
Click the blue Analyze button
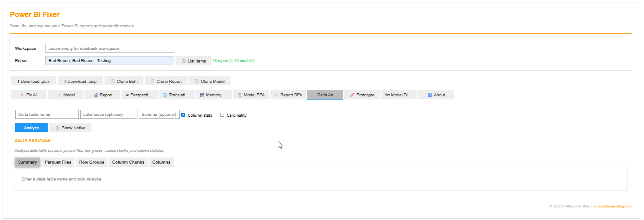(31, 128)
